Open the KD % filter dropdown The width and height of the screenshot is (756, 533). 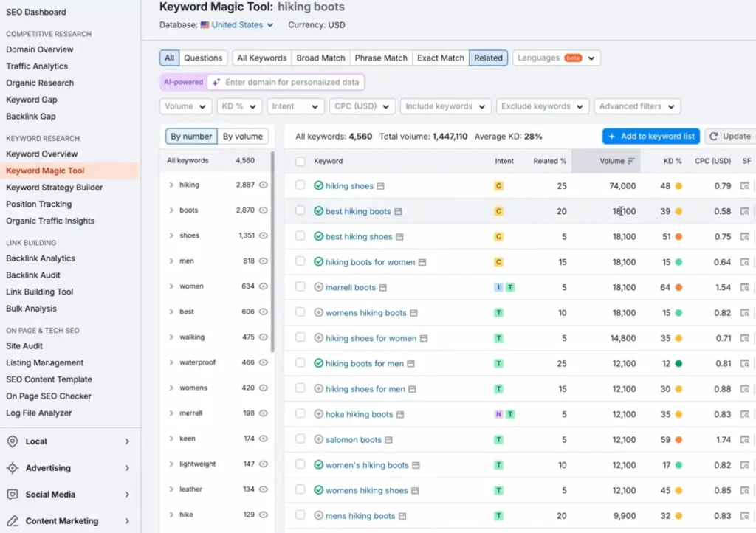tap(239, 106)
